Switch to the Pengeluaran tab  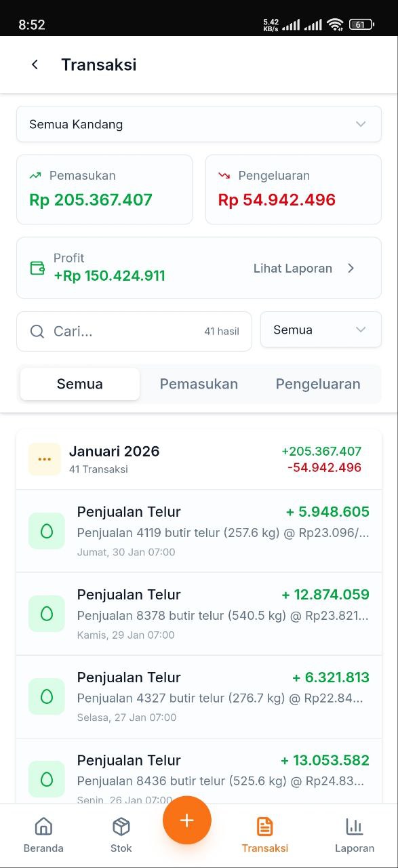click(317, 384)
